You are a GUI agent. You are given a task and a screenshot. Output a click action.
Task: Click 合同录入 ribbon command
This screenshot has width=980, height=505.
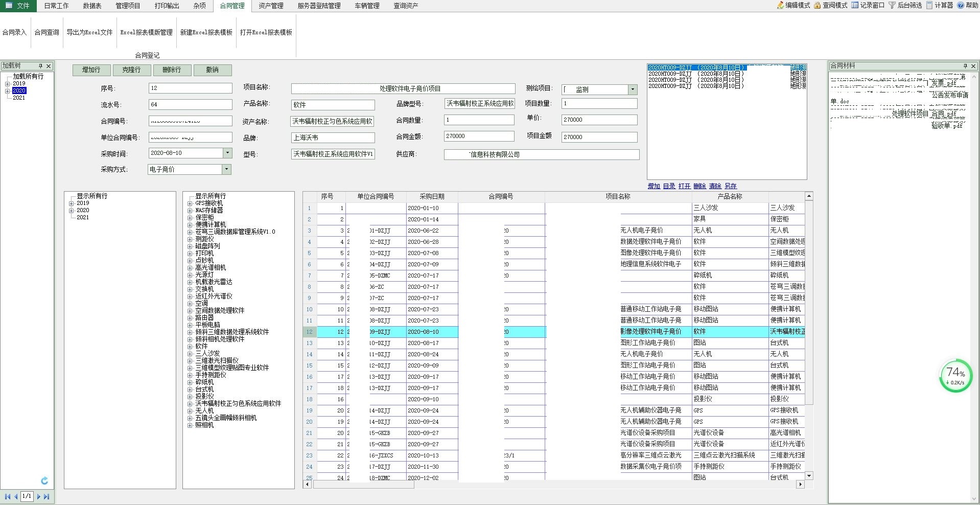[x=14, y=32]
